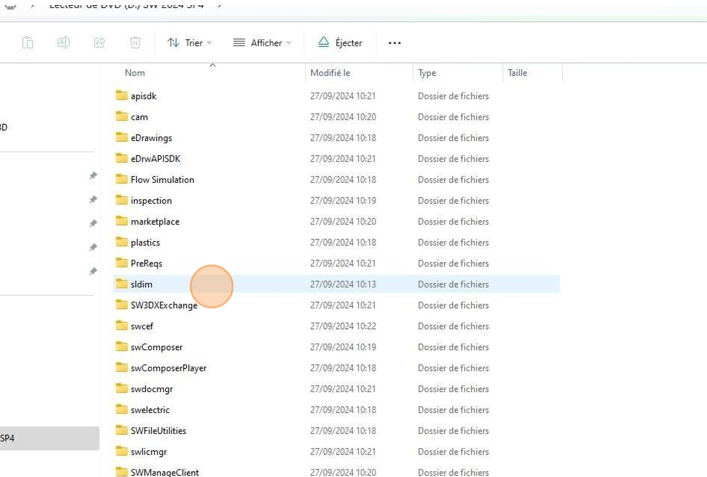Select the swelectric folder icon
This screenshot has height=477, width=707.
(121, 409)
